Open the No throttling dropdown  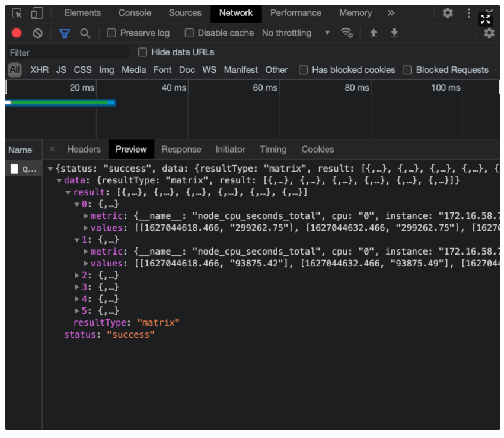point(296,33)
